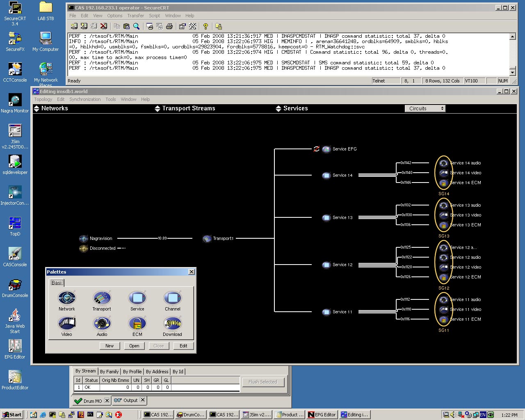Image resolution: width=525 pixels, height=420 pixels.
Task: Select the Basi palette tab
Action: 57,283
